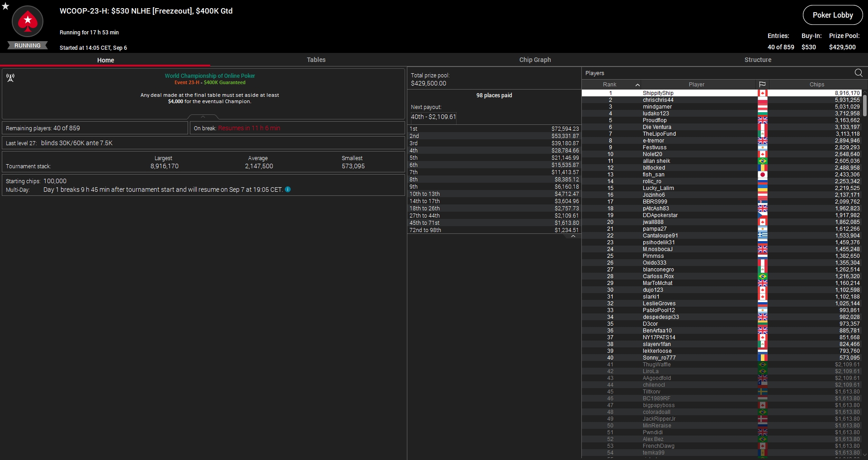Select eliminated player JackRipperJr
868x460 pixels.
click(722, 419)
